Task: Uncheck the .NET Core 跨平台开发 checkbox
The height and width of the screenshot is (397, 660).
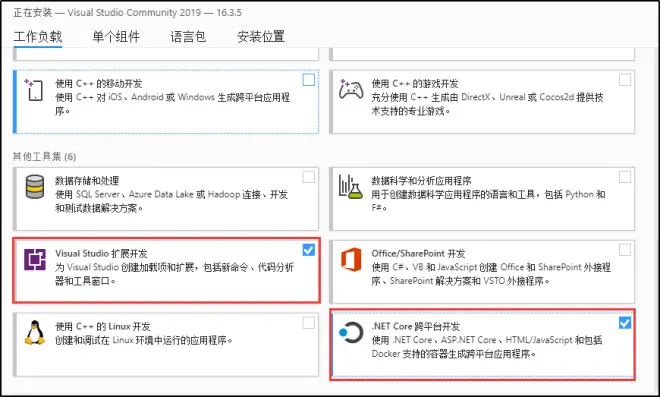Action: point(625,323)
